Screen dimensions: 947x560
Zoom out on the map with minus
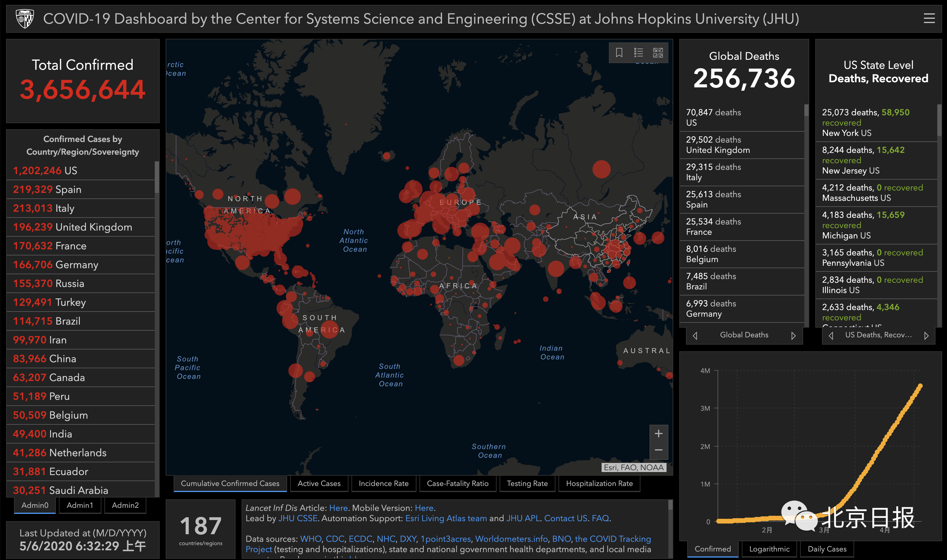(x=659, y=450)
